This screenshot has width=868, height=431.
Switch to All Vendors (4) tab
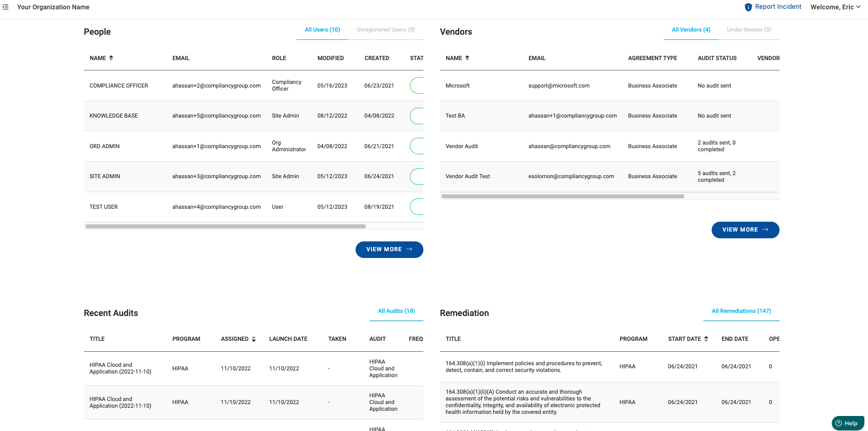[x=691, y=30]
